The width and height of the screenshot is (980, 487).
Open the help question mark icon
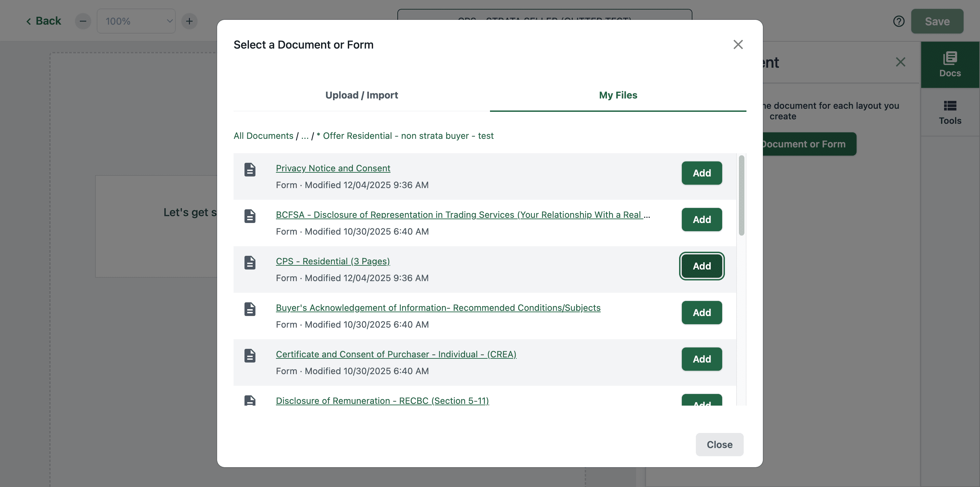[x=899, y=21]
